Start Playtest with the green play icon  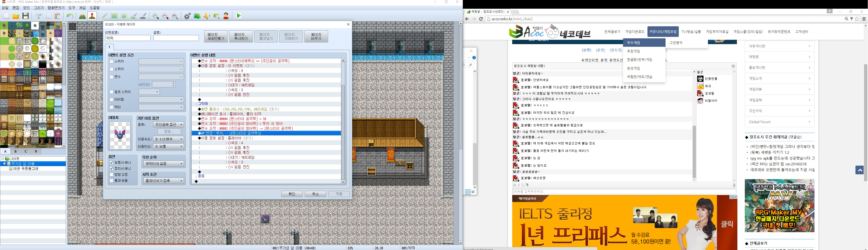click(x=239, y=16)
